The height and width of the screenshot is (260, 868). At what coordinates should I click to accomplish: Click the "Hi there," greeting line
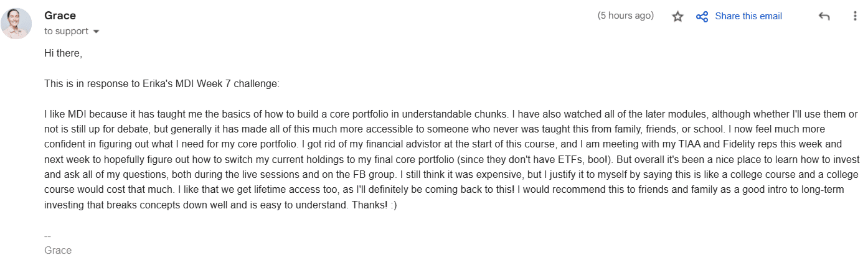coord(64,53)
